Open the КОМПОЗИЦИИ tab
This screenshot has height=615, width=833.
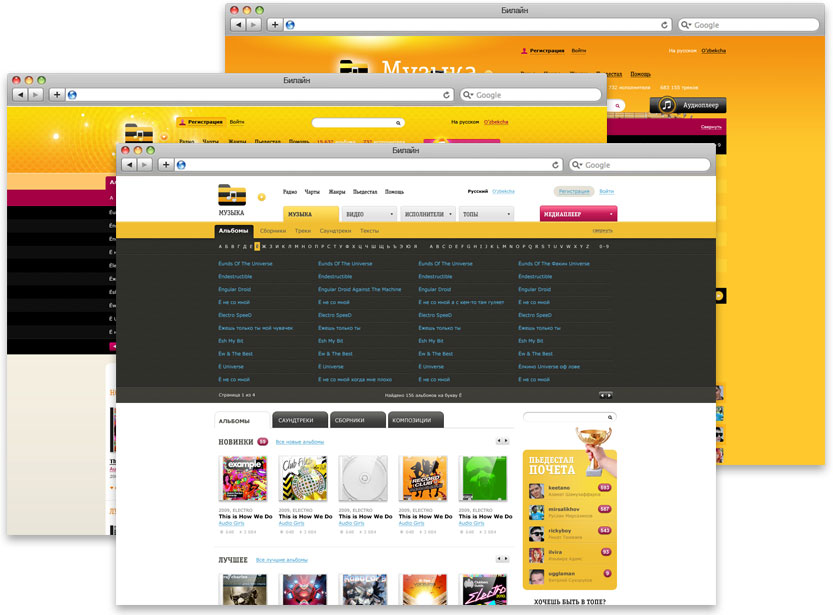point(415,420)
